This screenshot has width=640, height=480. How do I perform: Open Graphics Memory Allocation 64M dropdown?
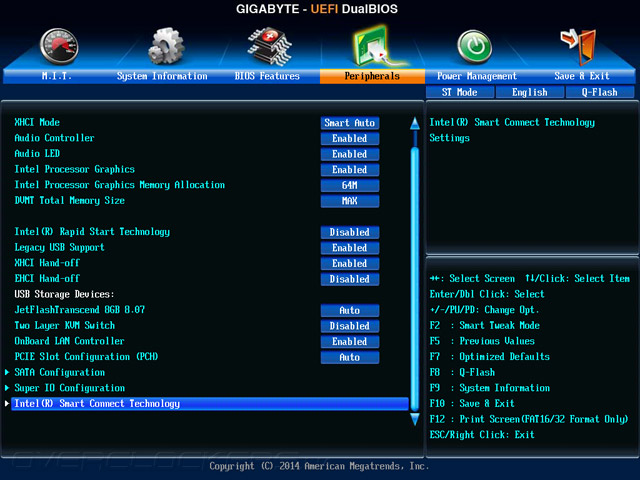pyautogui.click(x=350, y=185)
